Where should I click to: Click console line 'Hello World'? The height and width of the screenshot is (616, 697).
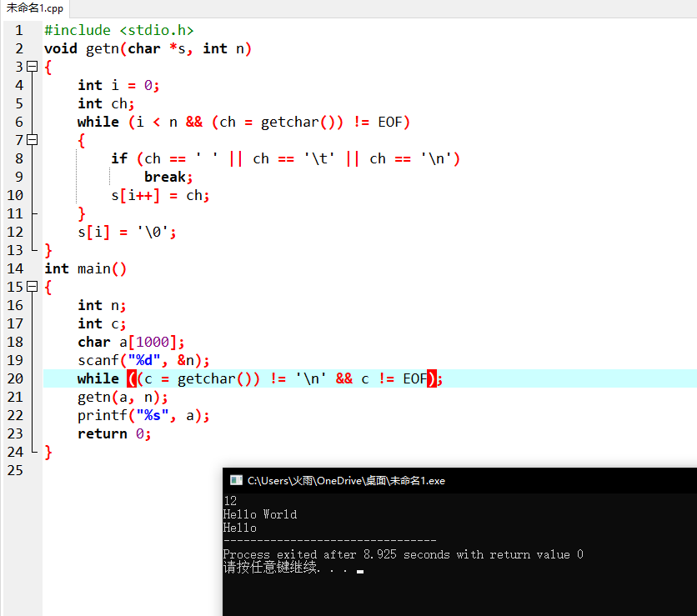260,514
